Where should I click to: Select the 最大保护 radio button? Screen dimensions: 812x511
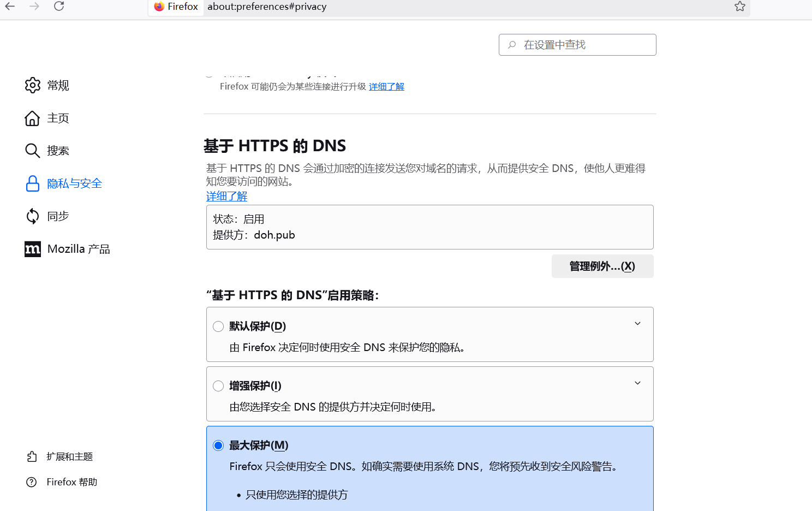pos(218,445)
